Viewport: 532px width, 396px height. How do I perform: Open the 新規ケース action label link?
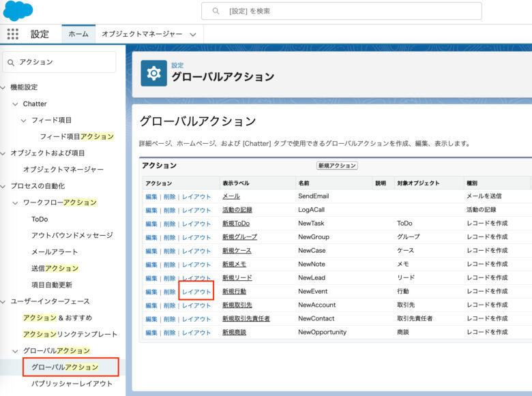coord(237,251)
